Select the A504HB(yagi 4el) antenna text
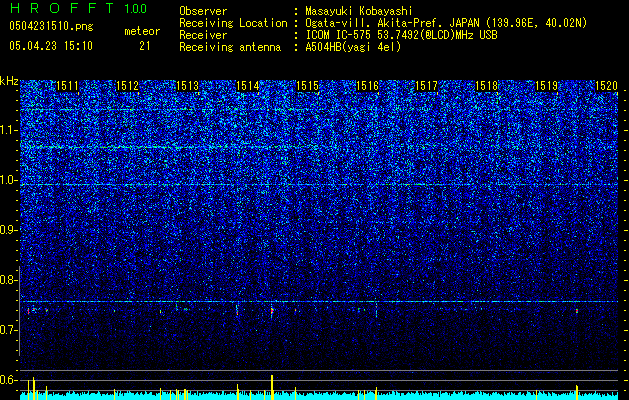This screenshot has width=629, height=400. pos(353,47)
